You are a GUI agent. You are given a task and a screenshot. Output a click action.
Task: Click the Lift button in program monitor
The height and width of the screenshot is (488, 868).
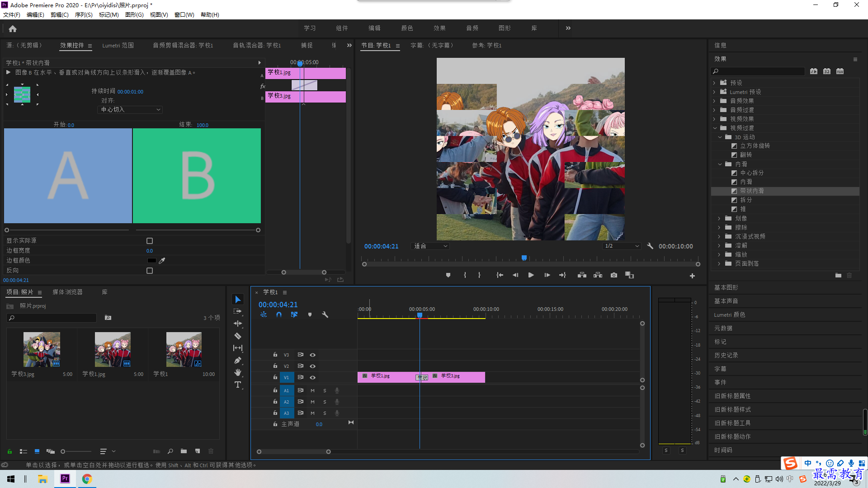point(582,275)
